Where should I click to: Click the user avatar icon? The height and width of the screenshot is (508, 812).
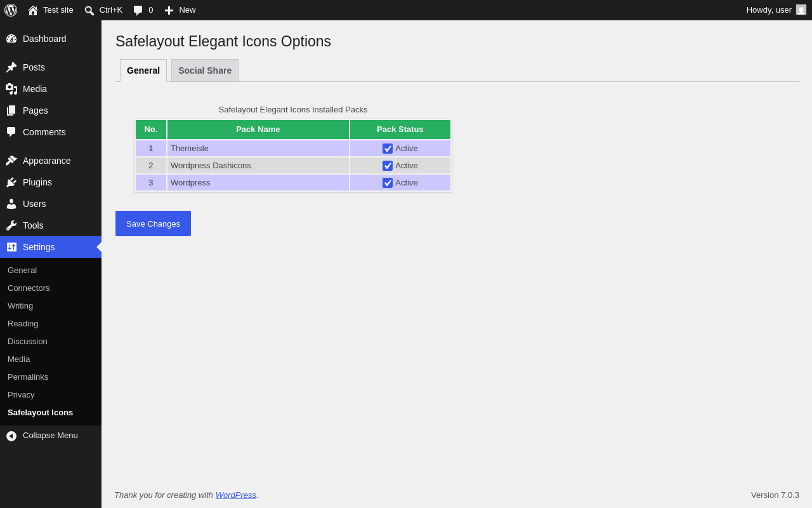(801, 10)
